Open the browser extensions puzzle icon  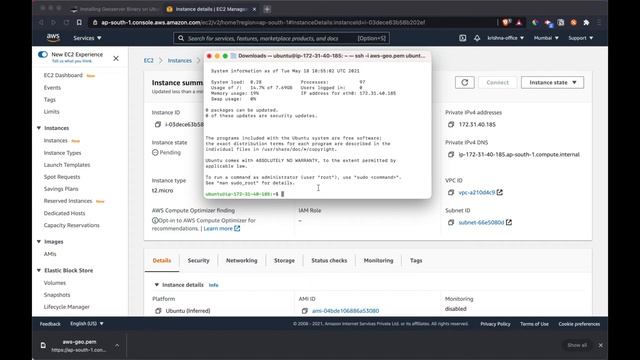coord(586,22)
